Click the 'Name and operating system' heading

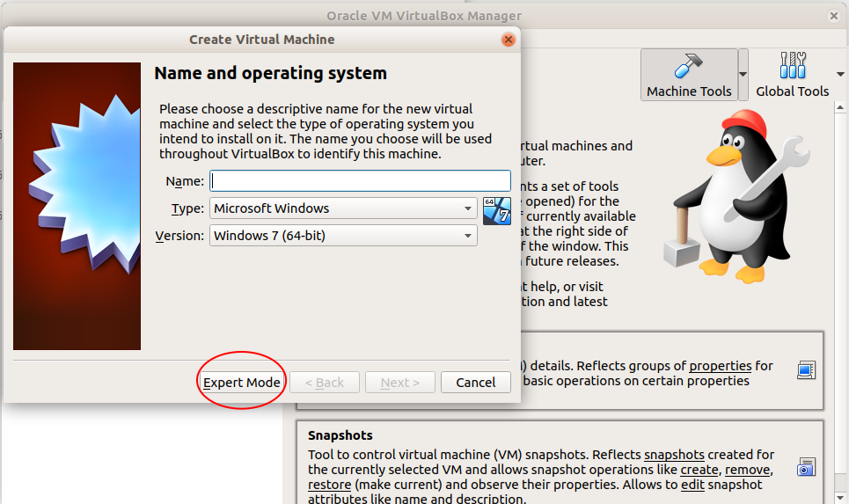[271, 73]
